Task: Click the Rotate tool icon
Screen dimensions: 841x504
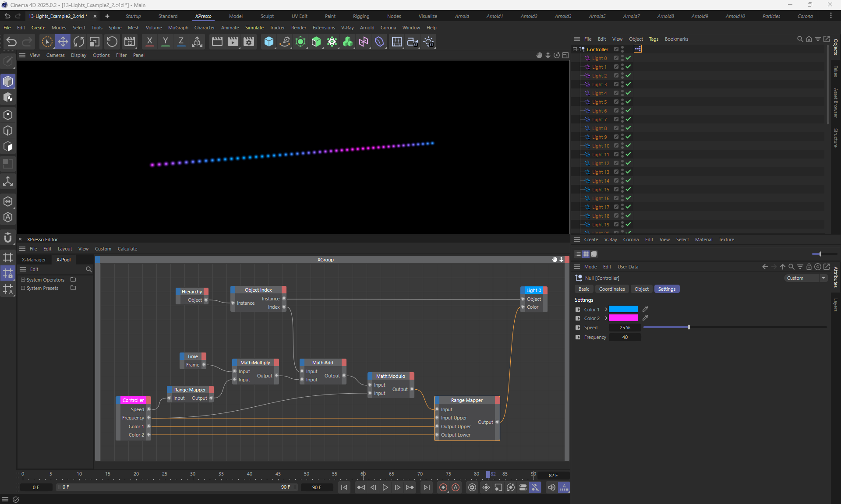Action: click(x=79, y=42)
